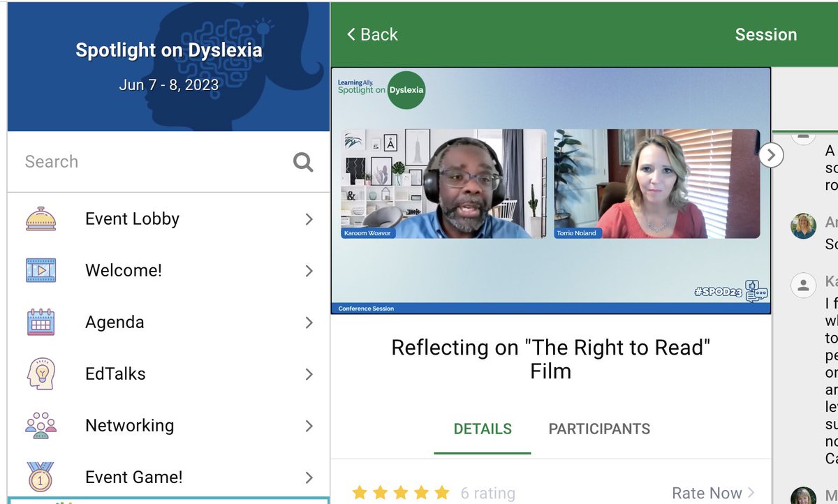Click the EdTalks lightbulb head icon

pyautogui.click(x=41, y=374)
